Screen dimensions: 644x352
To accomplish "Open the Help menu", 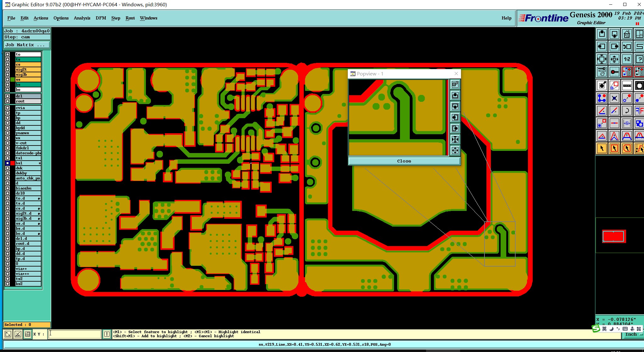I will [x=506, y=18].
